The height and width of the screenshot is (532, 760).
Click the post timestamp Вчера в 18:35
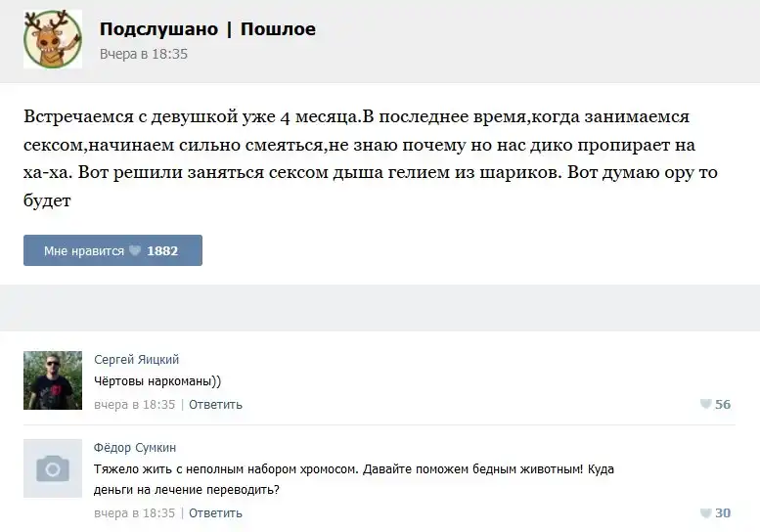(x=143, y=54)
